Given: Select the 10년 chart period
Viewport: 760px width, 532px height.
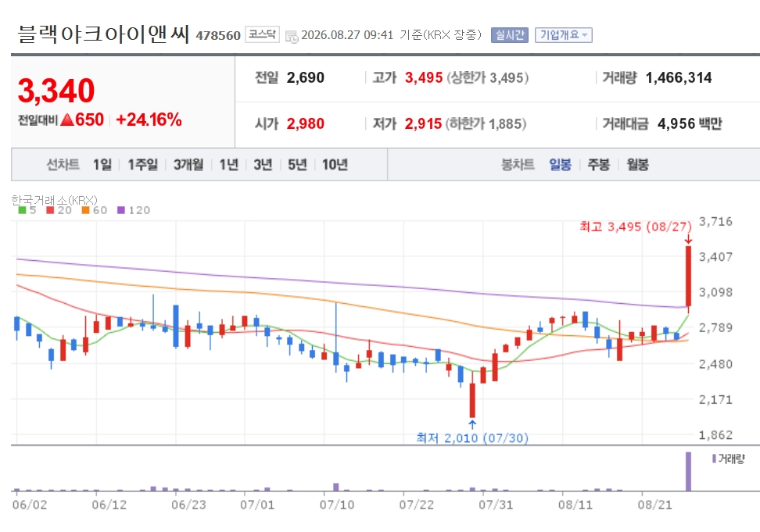Looking at the screenshot, I should (335, 165).
